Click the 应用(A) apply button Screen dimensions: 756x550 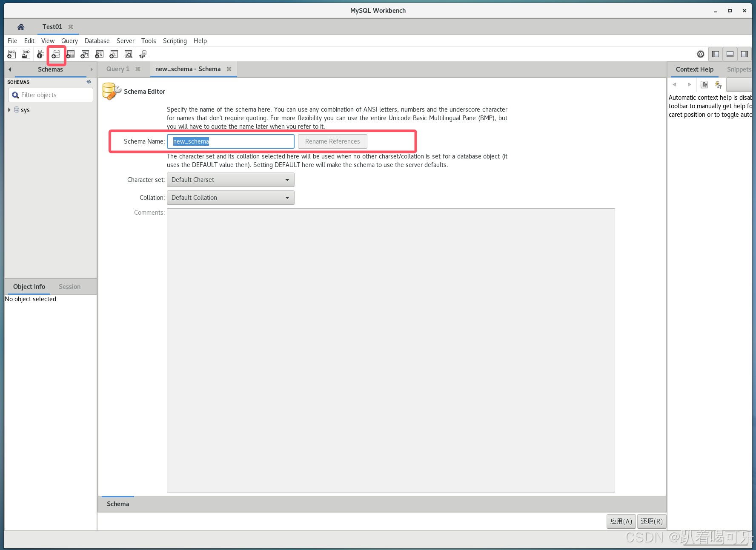[621, 521]
